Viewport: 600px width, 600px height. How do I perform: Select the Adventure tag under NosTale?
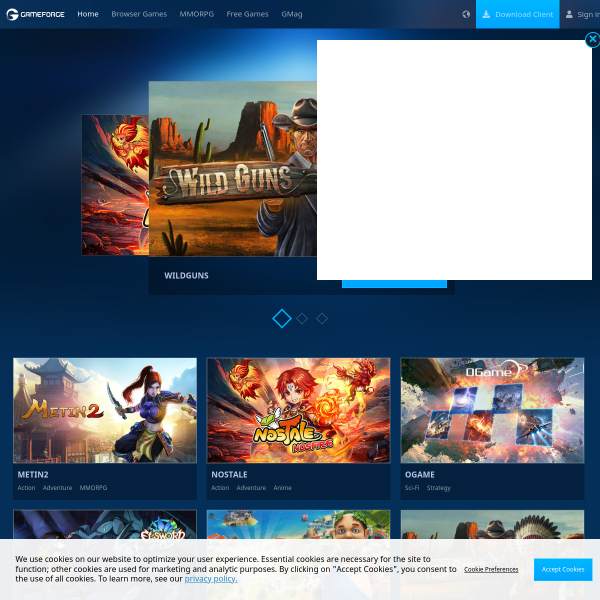(251, 488)
